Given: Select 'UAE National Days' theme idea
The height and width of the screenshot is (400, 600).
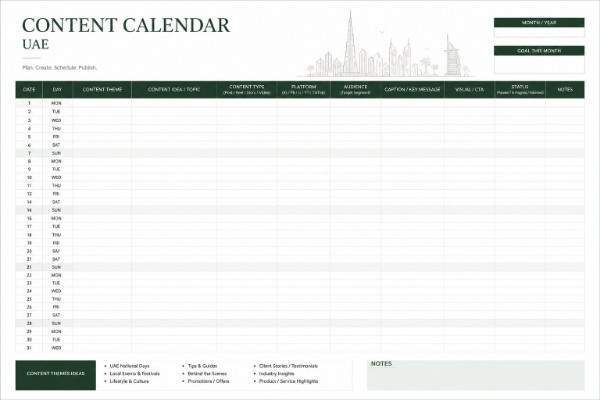Looking at the screenshot, I should tap(130, 366).
